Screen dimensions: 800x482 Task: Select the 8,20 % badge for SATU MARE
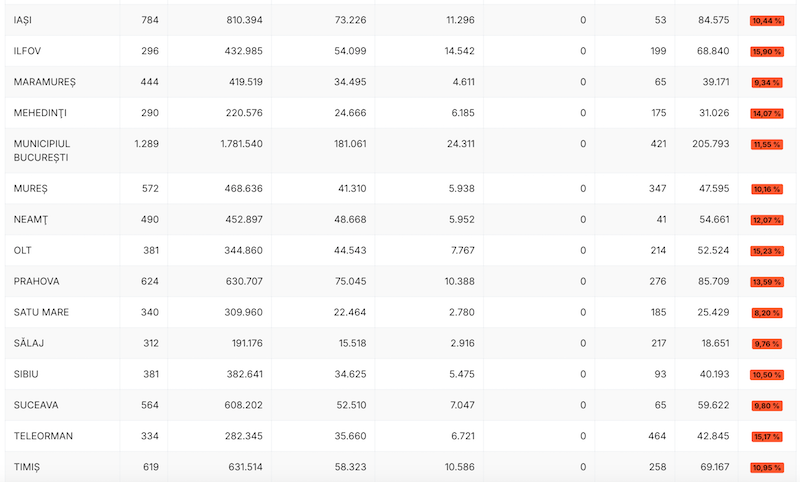[x=767, y=313]
